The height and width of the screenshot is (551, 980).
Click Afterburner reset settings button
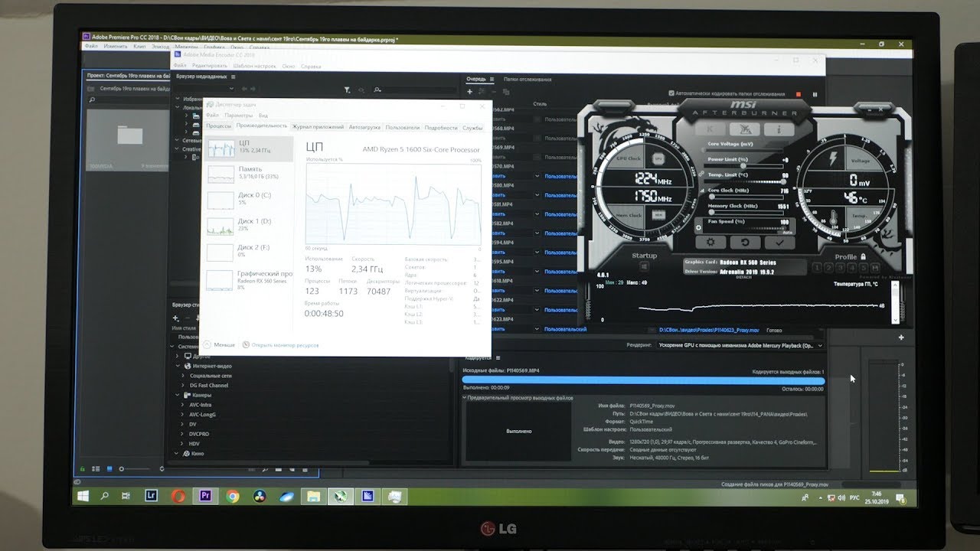coord(745,243)
